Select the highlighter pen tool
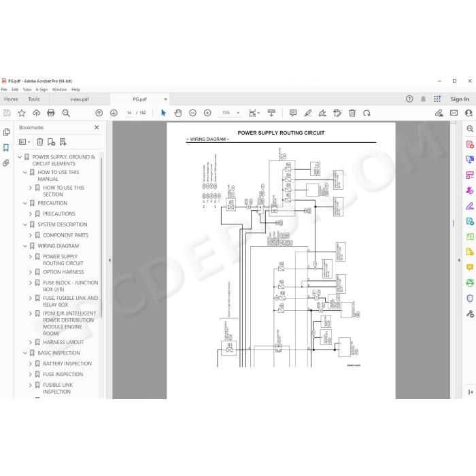 point(308,113)
